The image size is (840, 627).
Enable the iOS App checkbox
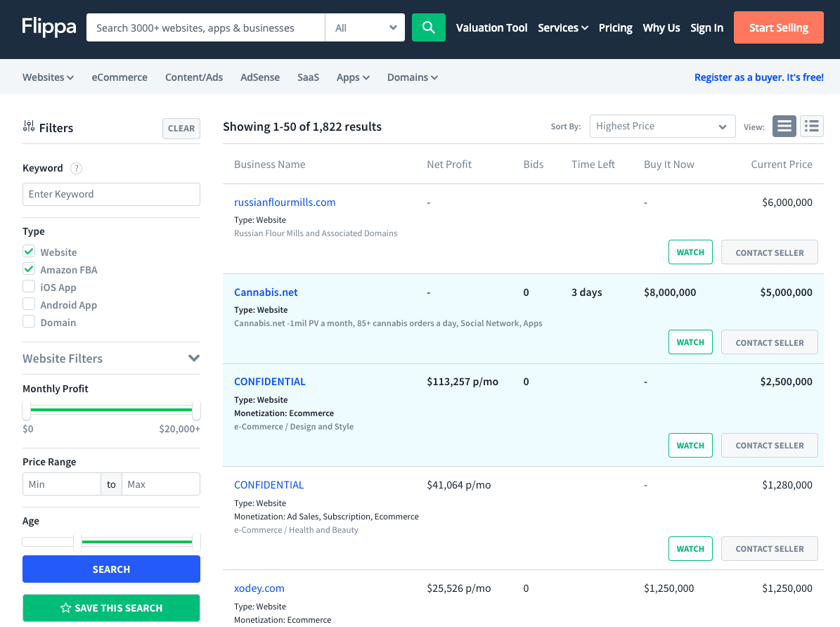[x=29, y=287]
